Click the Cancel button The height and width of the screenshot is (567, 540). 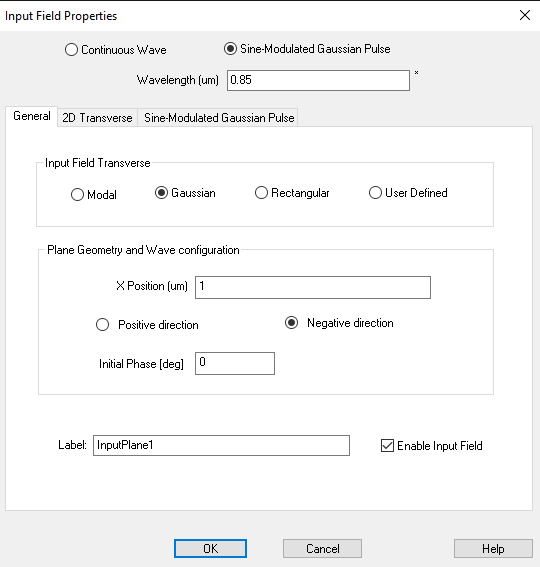(x=322, y=549)
